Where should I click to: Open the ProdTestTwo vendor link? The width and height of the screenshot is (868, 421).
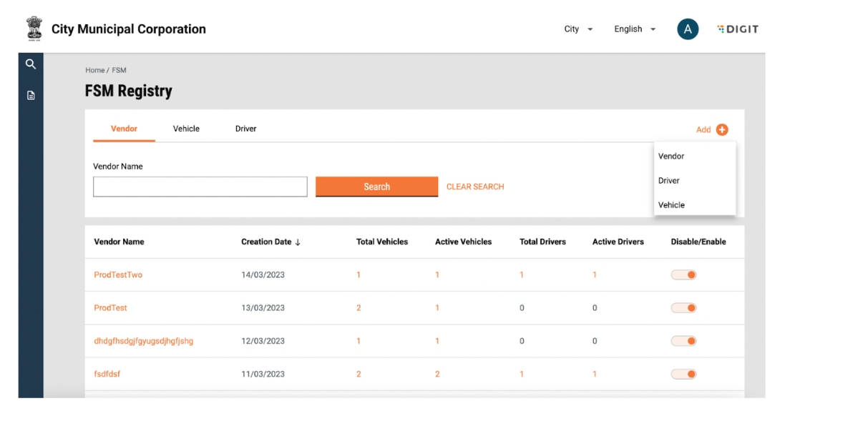click(x=118, y=275)
